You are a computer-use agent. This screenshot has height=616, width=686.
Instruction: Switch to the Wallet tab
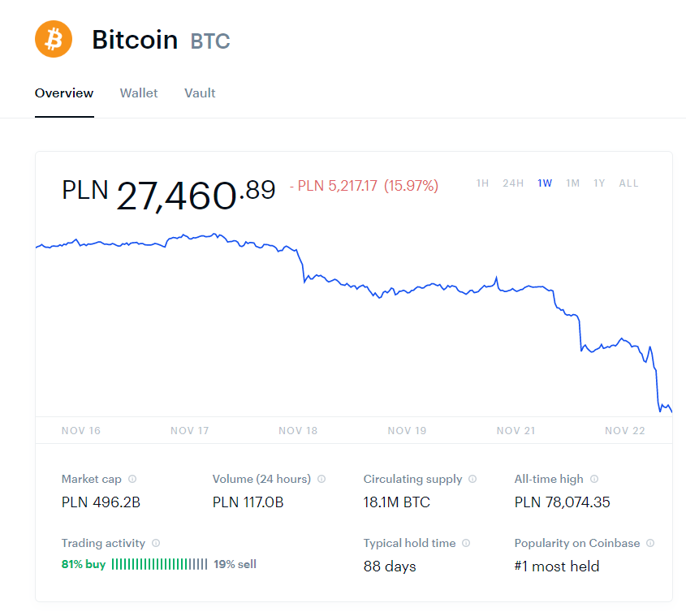pyautogui.click(x=139, y=93)
